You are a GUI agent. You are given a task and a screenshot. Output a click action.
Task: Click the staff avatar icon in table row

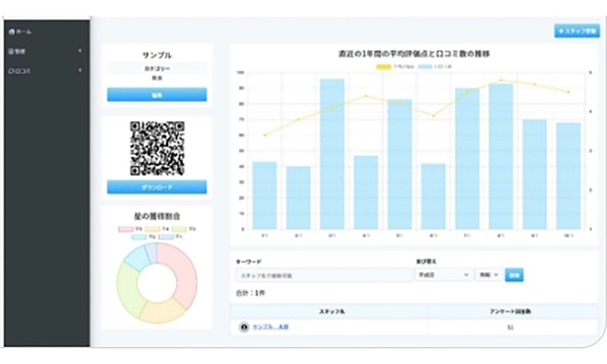point(244,327)
